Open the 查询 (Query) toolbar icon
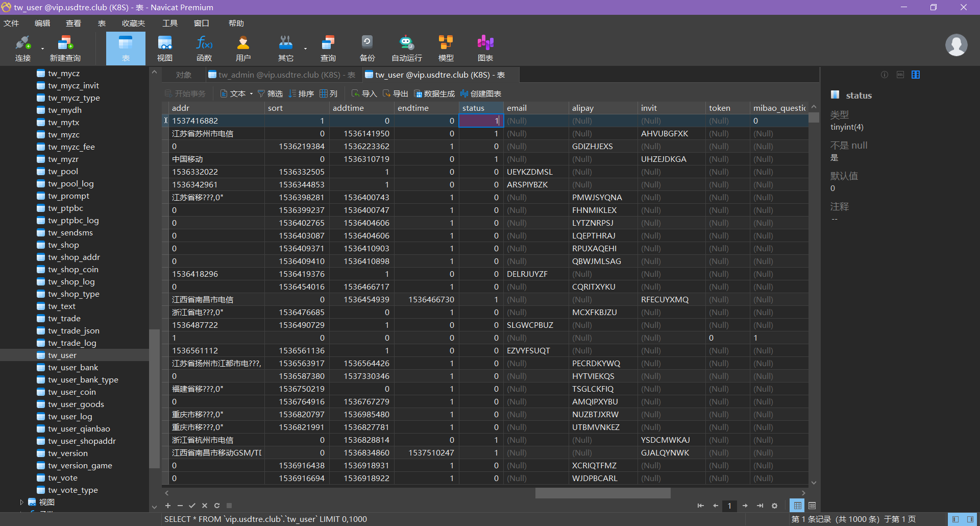Viewport: 980px width, 526px height. pyautogui.click(x=328, y=49)
